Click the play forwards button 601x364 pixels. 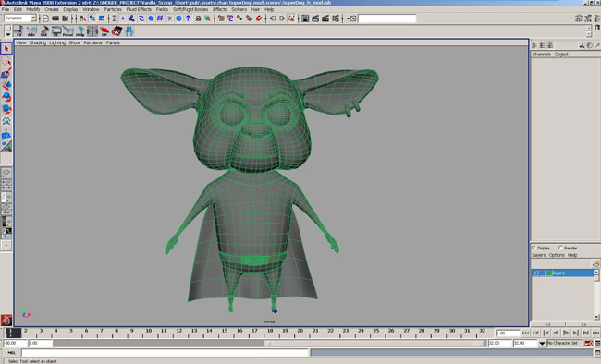[566, 333]
